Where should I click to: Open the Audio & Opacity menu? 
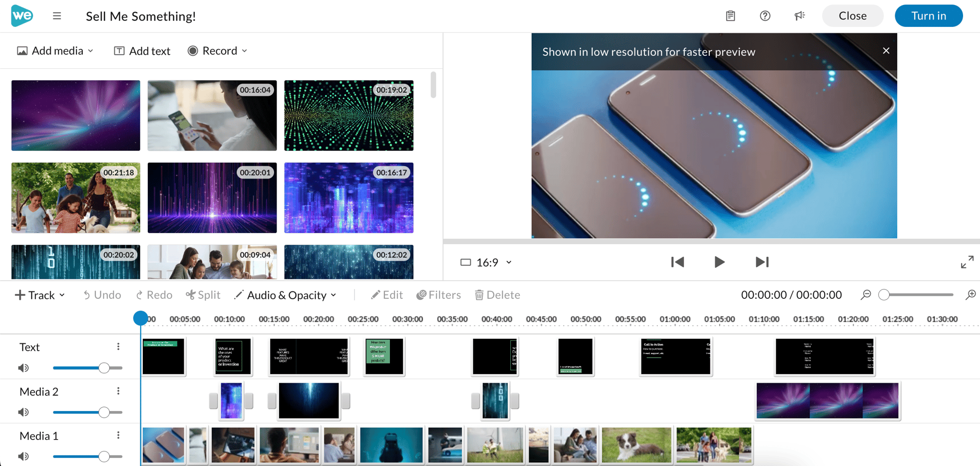(286, 295)
